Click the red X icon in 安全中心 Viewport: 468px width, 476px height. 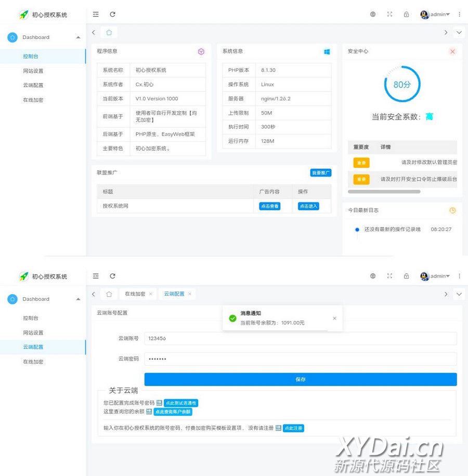coord(452,51)
